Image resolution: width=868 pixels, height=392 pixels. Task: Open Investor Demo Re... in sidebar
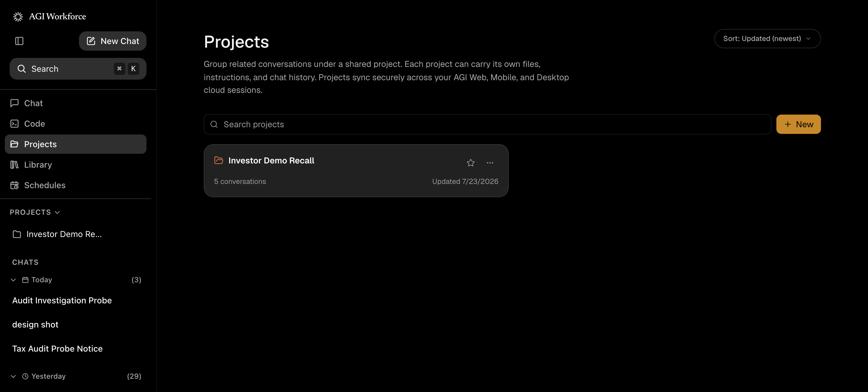pyautogui.click(x=75, y=234)
